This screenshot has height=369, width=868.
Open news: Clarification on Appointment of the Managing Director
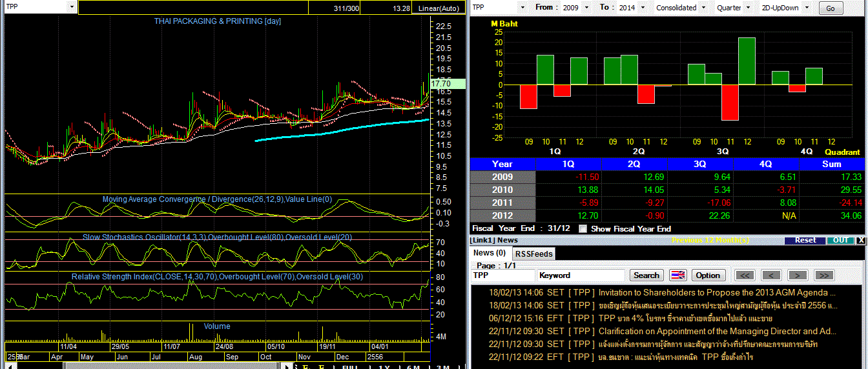[x=718, y=331]
